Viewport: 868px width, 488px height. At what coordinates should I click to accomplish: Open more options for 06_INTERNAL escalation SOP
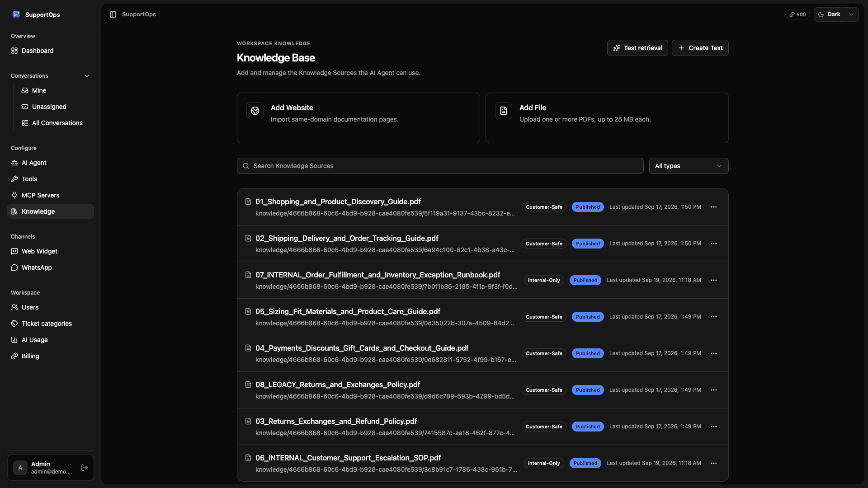714,463
